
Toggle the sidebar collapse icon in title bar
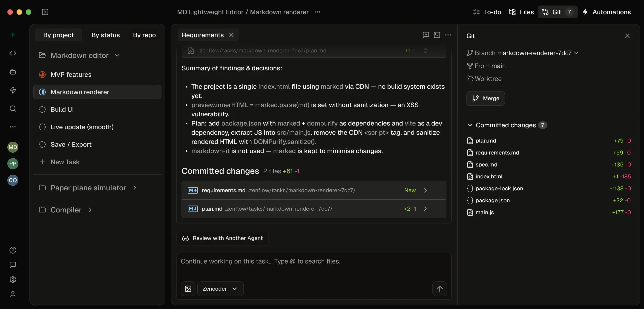pos(45,12)
